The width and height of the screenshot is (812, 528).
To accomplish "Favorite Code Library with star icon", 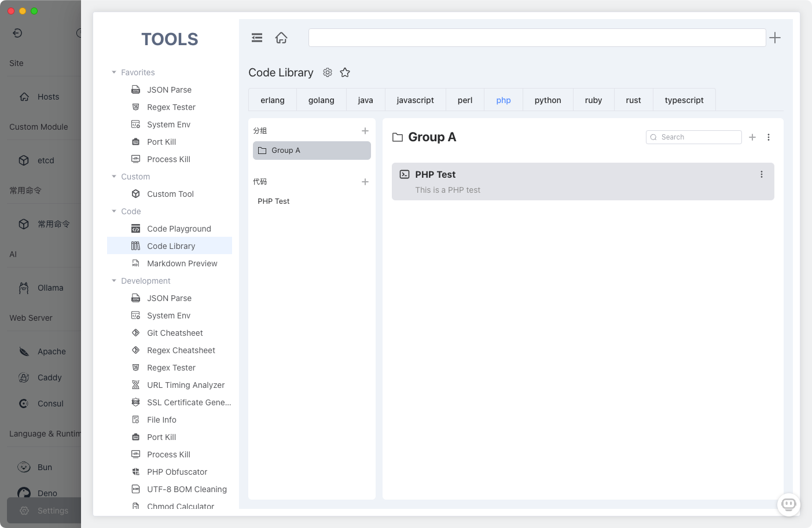I will pyautogui.click(x=345, y=72).
